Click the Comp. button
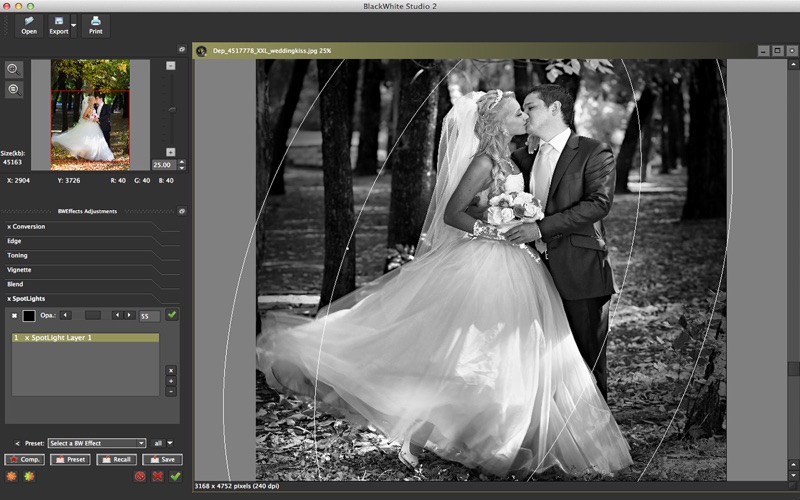 24,460
